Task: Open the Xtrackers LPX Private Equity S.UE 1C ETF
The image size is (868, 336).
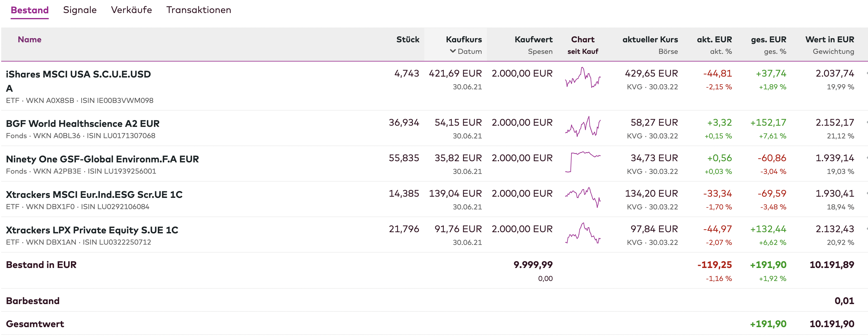Action: click(92, 230)
